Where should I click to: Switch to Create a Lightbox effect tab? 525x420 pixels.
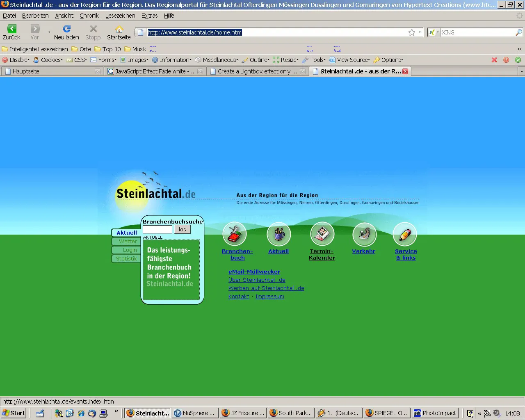(257, 71)
